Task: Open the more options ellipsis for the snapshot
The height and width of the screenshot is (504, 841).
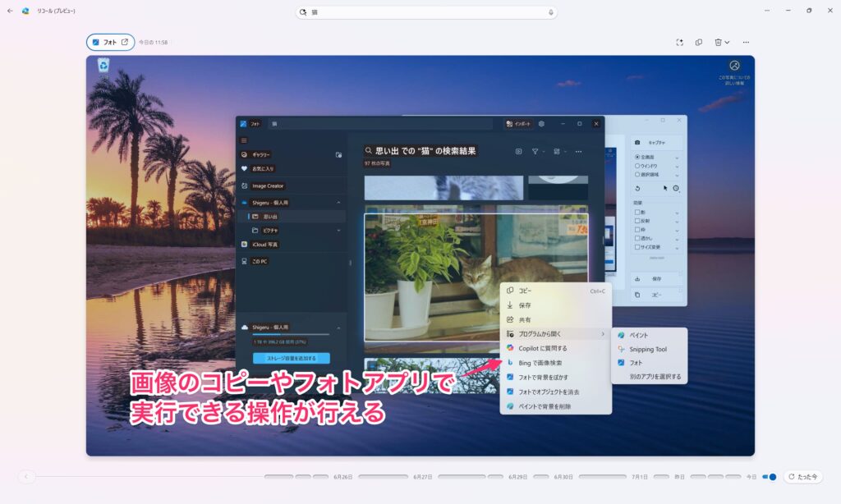Action: coord(746,43)
